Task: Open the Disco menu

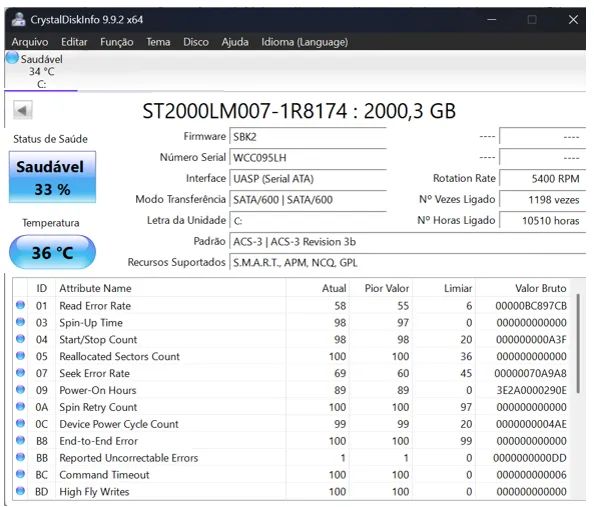Action: point(196,42)
